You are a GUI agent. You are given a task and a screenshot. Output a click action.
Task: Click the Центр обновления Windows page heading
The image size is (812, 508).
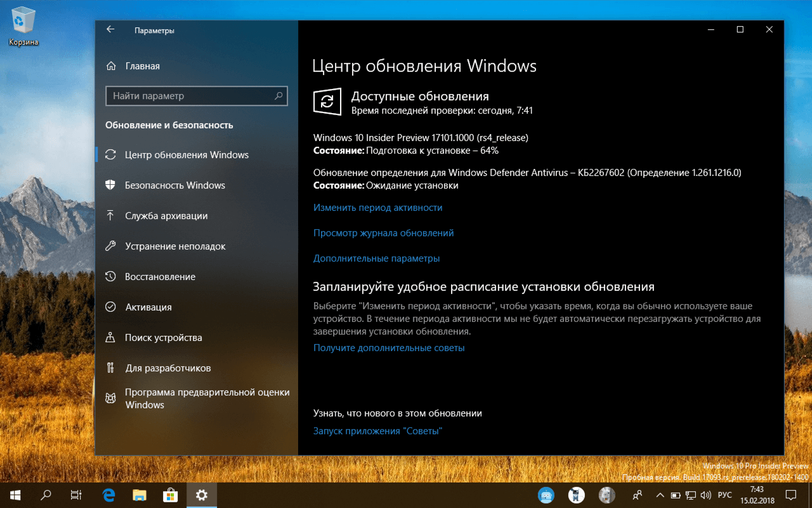point(425,66)
